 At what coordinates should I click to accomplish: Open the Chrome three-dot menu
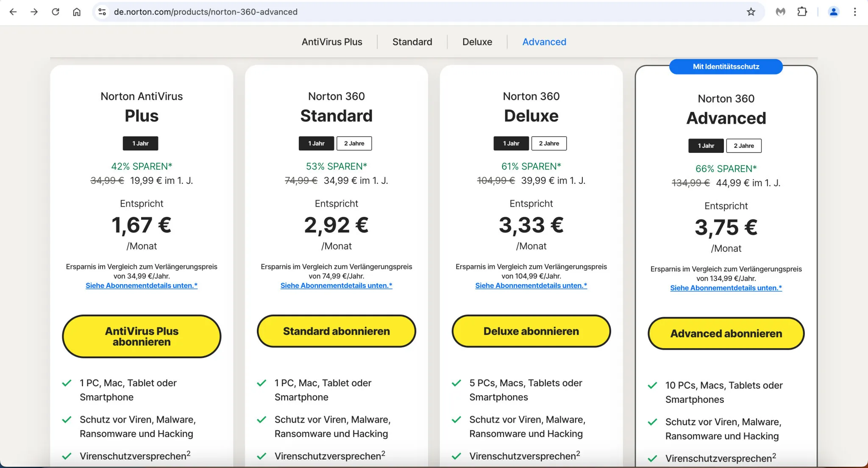[x=855, y=12]
